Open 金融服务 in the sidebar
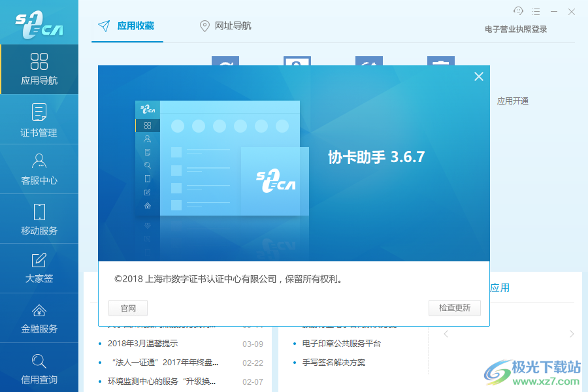The height and width of the screenshot is (392, 588). tap(39, 318)
